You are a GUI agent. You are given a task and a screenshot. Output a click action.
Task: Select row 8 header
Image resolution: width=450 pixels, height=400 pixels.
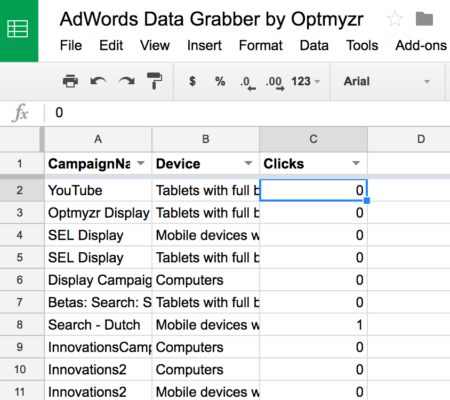pyautogui.click(x=20, y=325)
